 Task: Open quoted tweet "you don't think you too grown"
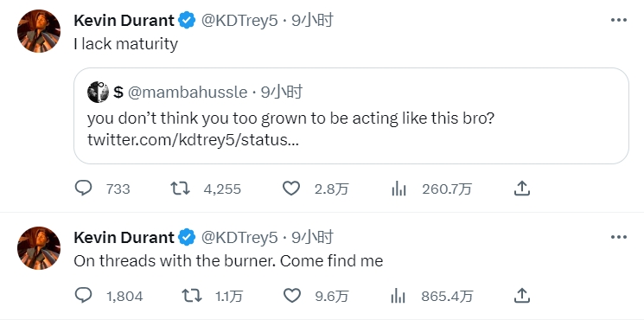[351, 116]
